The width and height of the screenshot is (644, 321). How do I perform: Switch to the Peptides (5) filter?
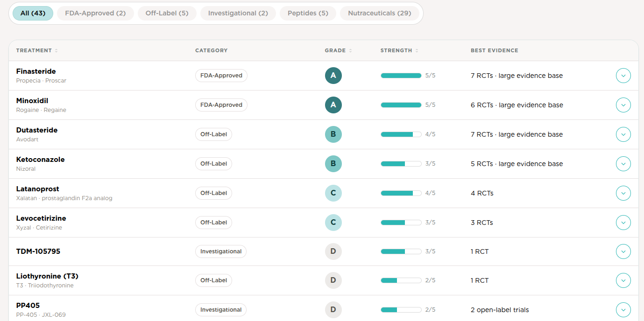tap(308, 13)
